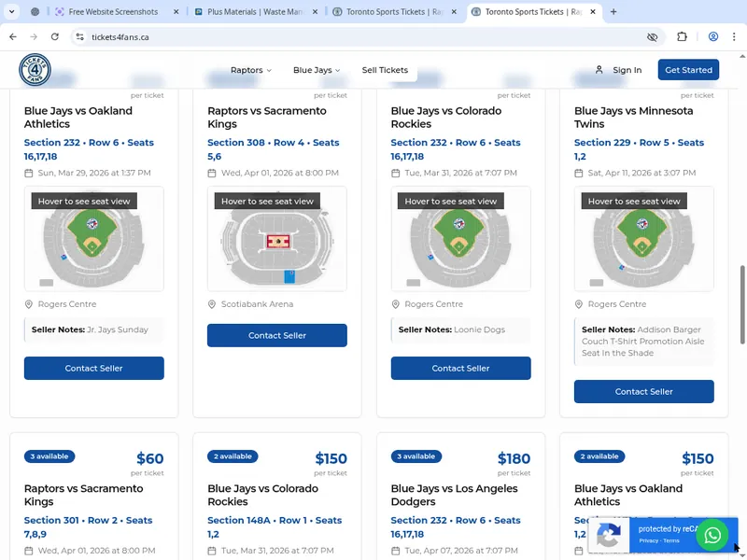747x560 pixels.
Task: Close the Free Website Screenshots tab
Action: (x=176, y=12)
